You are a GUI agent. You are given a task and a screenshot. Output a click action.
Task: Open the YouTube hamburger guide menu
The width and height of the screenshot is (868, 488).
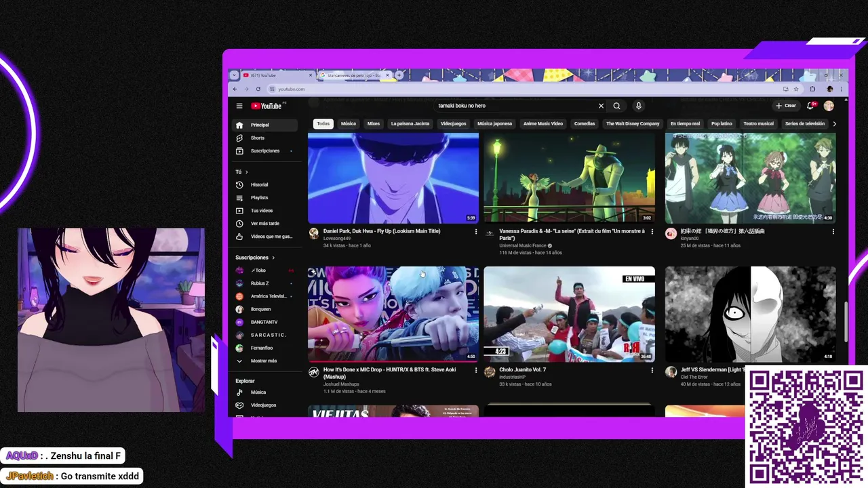[239, 106]
